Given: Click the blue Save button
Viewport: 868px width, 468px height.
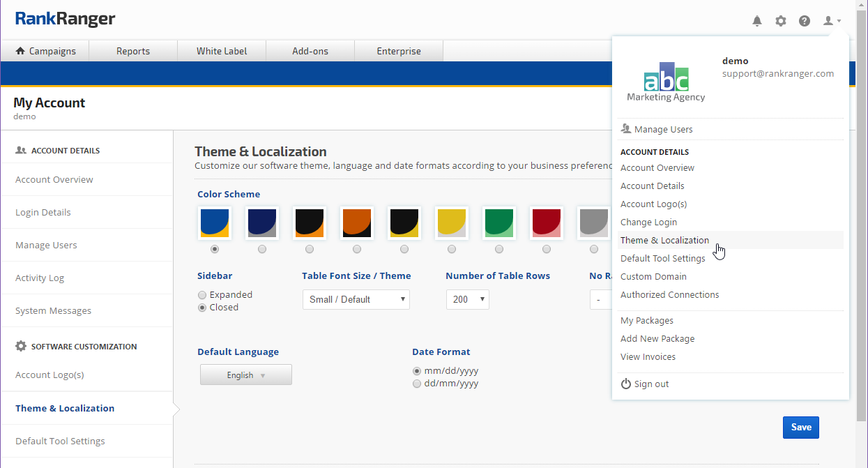Looking at the screenshot, I should tap(801, 428).
